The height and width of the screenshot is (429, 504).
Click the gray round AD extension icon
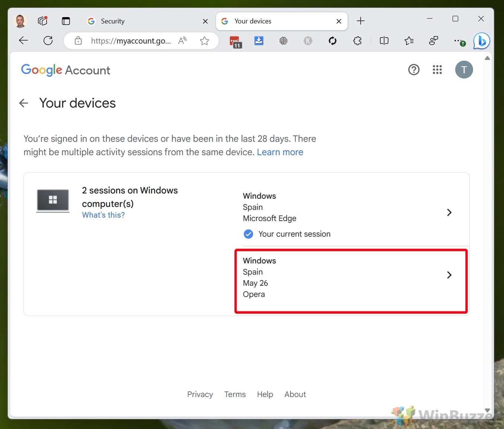click(283, 41)
